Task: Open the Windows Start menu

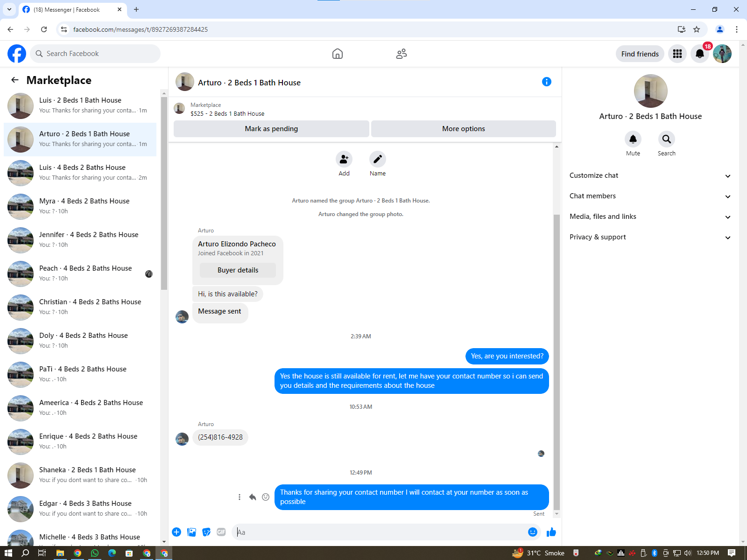Action: coord(8,553)
